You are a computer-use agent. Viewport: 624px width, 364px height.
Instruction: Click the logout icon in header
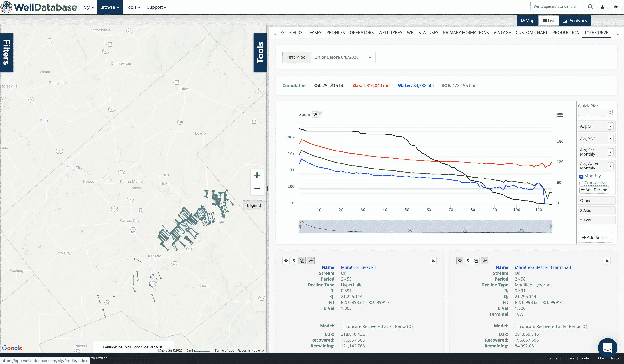(616, 7)
